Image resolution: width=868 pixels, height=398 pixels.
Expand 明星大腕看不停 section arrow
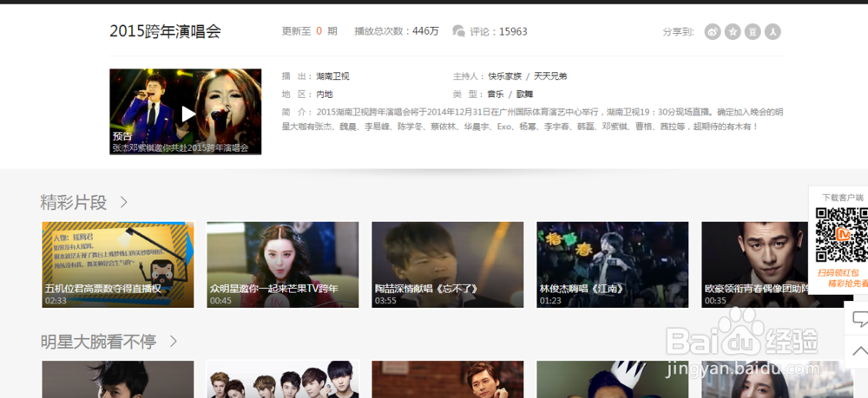(174, 341)
